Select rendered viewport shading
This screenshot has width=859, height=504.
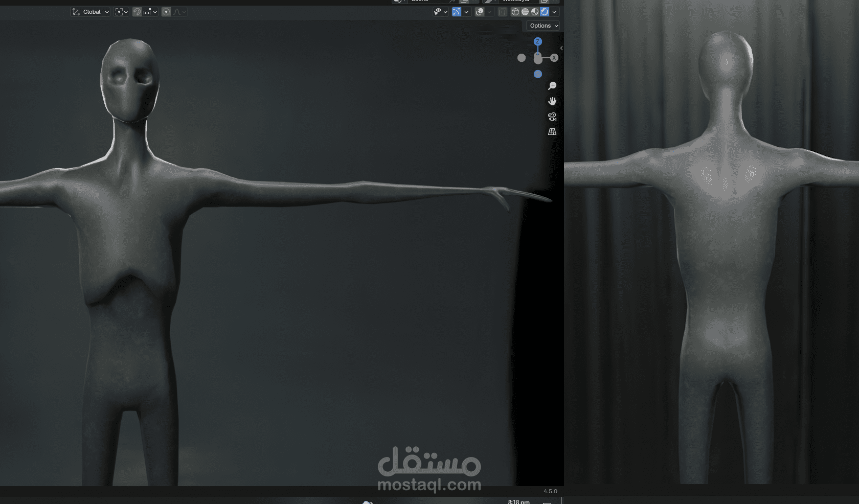[545, 12]
